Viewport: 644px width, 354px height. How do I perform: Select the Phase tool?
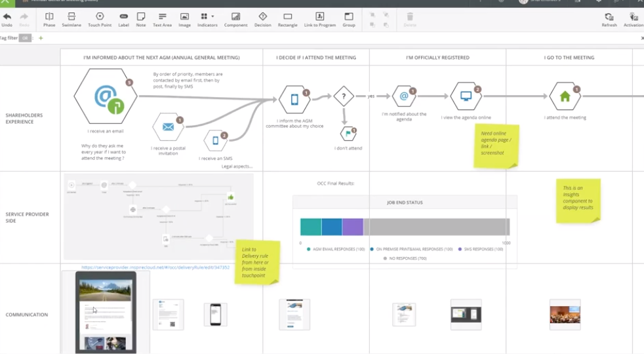point(49,19)
